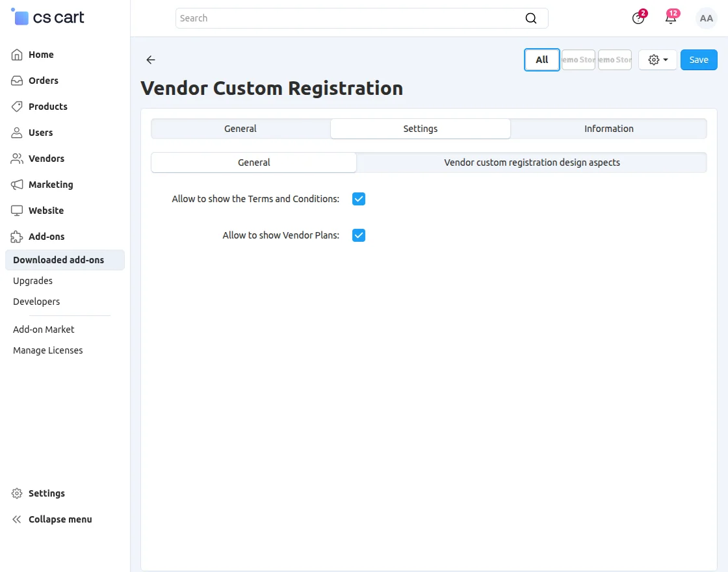Go back using the left arrow
Image resolution: width=728 pixels, height=572 pixels.
tap(150, 59)
